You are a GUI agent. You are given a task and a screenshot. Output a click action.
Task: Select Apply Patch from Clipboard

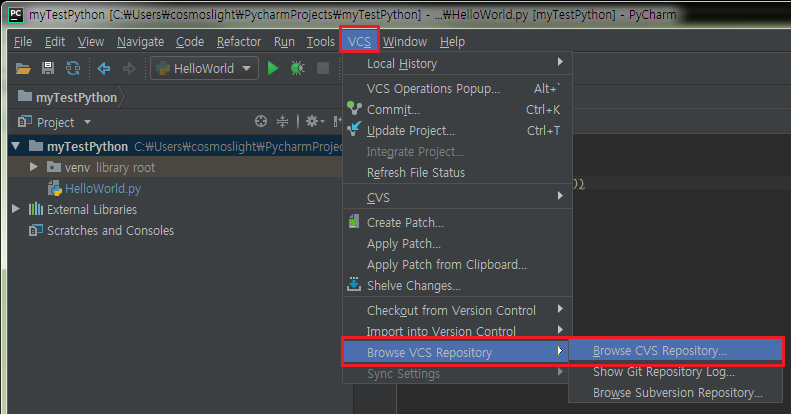(458, 265)
